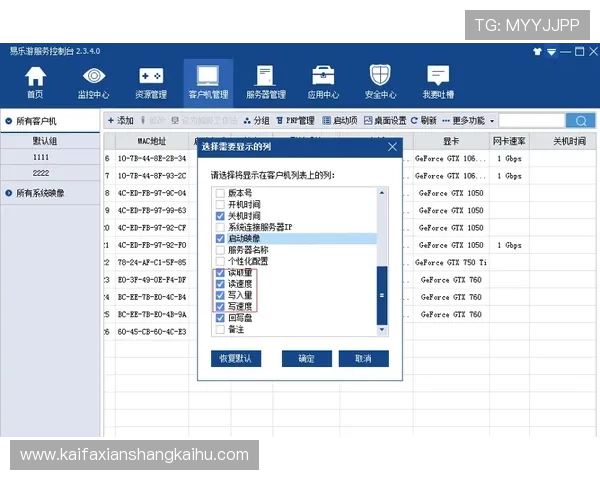Uncheck the 关机时间 checkbox
The width and height of the screenshot is (600, 480).
220,216
